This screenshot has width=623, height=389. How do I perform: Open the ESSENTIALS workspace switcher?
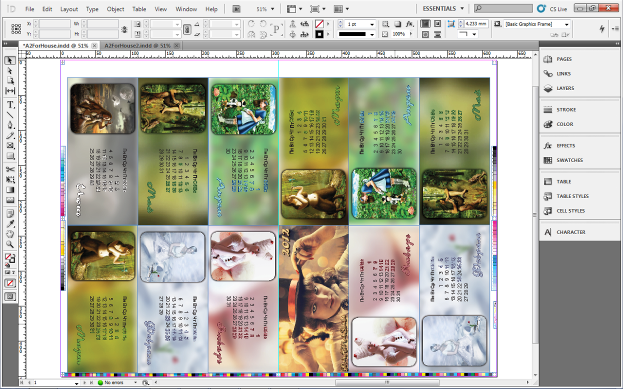[443, 8]
